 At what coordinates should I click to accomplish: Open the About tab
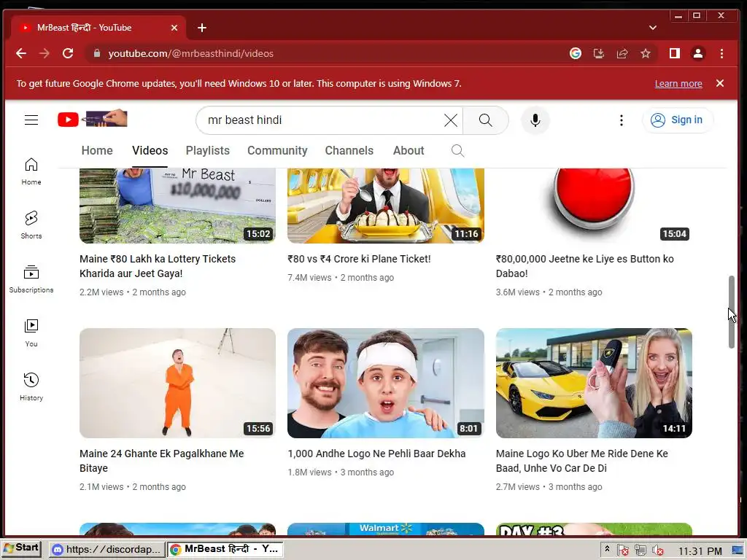(x=409, y=151)
